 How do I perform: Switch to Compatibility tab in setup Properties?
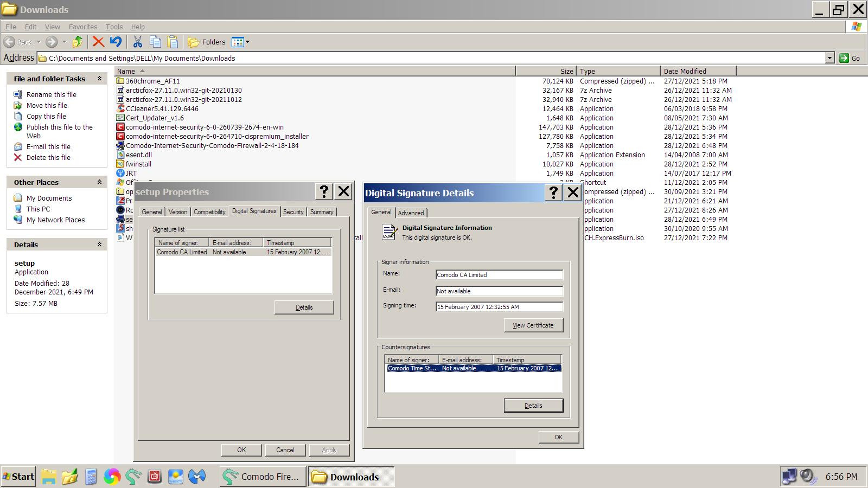click(209, 212)
